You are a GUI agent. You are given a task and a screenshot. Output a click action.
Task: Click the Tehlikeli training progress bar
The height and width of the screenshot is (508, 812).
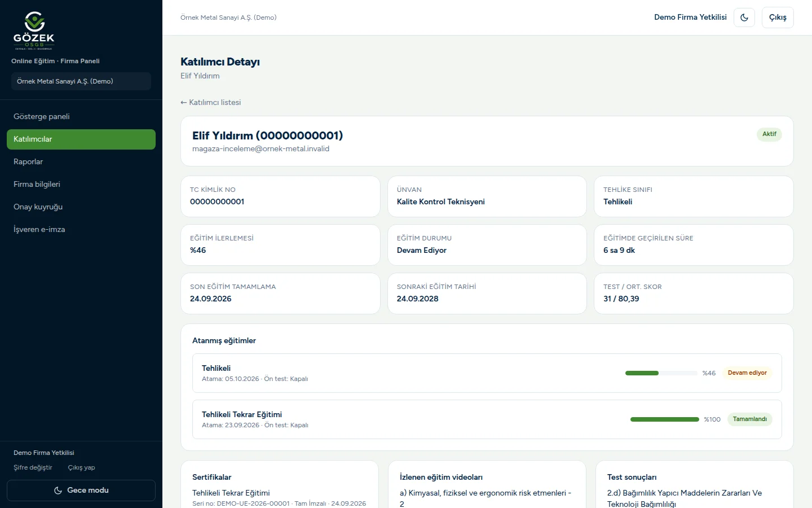(x=661, y=373)
